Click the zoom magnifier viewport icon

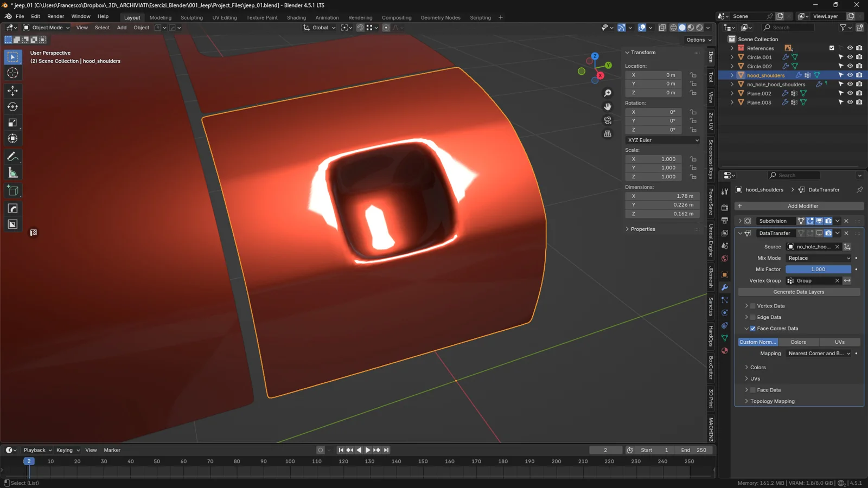pos(608,93)
